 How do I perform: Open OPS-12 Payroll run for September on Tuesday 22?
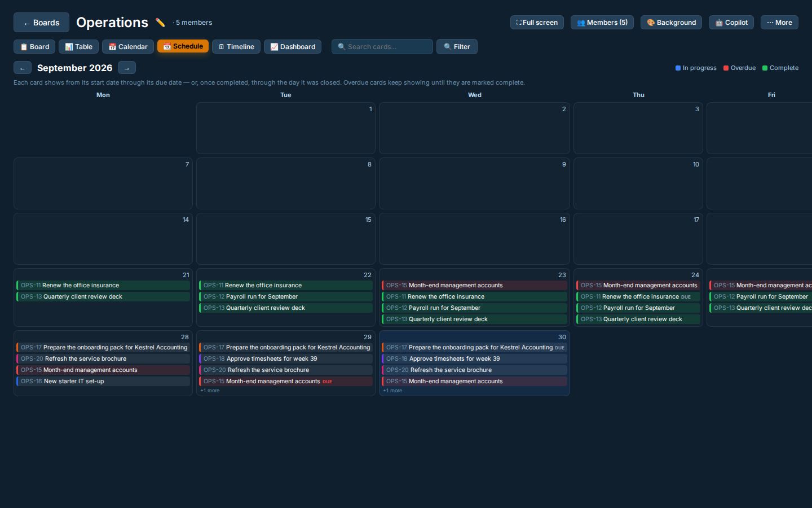coord(286,297)
